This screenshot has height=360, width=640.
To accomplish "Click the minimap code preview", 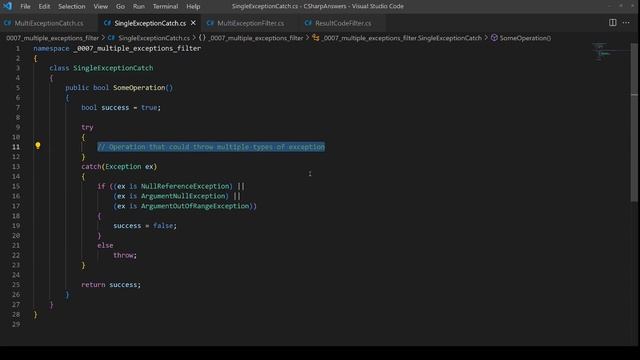I will pos(604,52).
